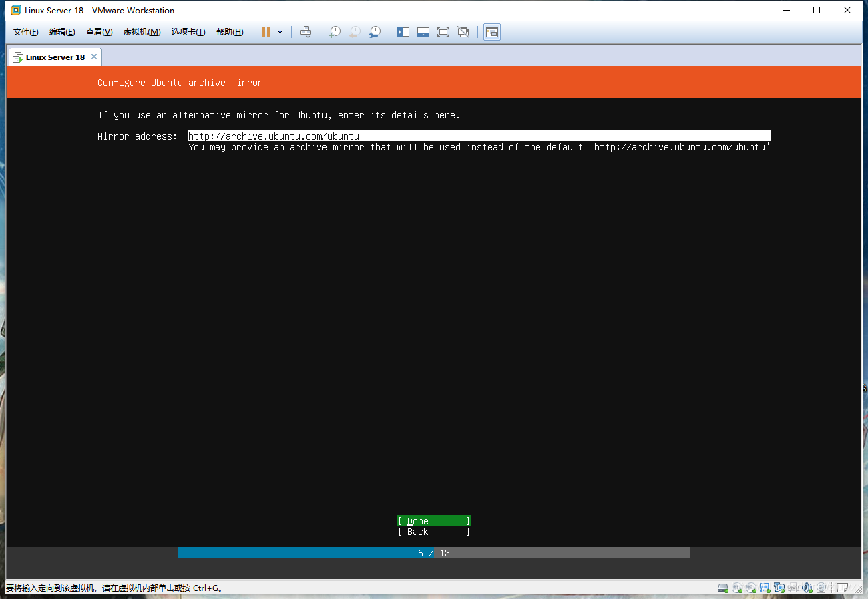The image size is (868, 599).
Task: Open the 帮助(H) menu
Action: tap(230, 32)
